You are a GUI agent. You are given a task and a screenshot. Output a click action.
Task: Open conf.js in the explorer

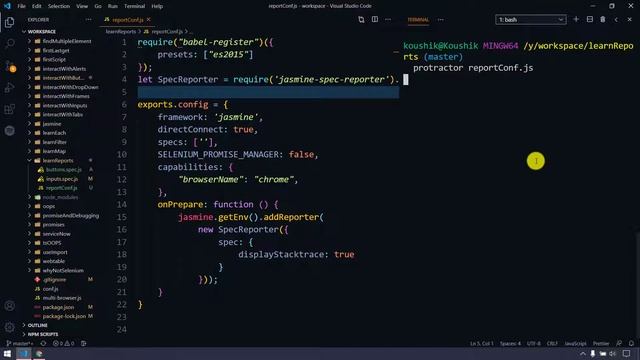click(50, 289)
